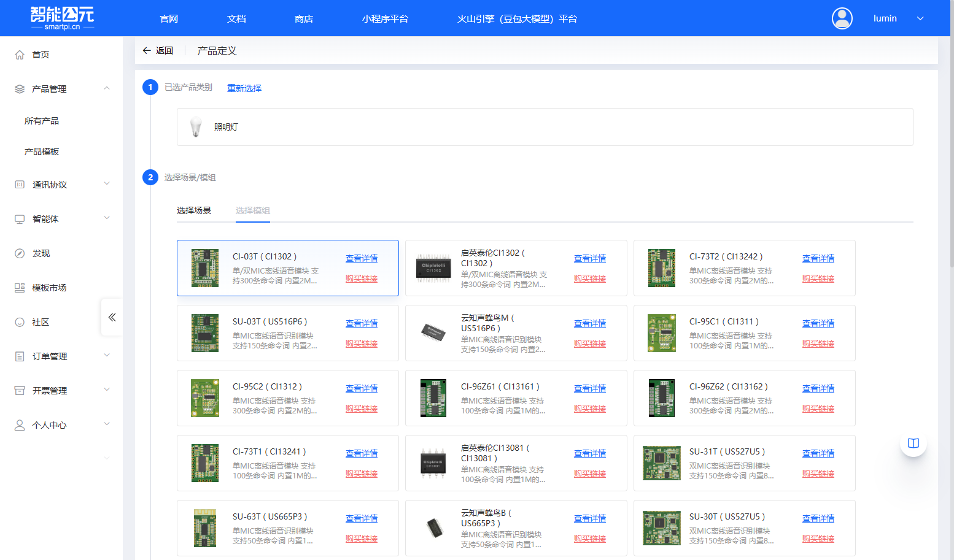Collapse sidebar with double-chevron icon

[x=112, y=317]
